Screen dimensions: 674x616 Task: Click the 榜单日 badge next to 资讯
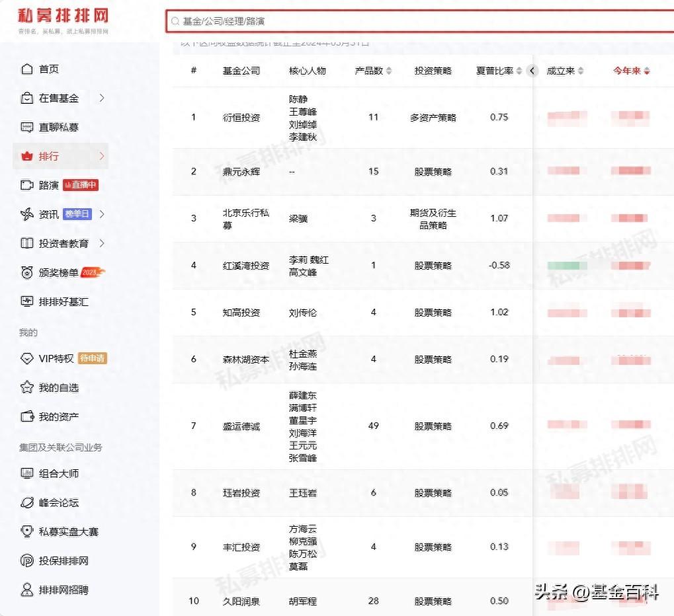coord(77,214)
